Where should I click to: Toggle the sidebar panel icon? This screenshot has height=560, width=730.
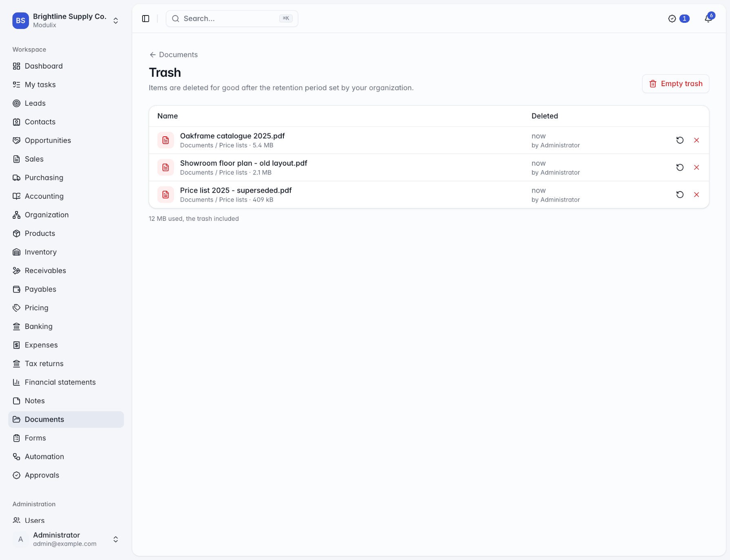pos(146,19)
